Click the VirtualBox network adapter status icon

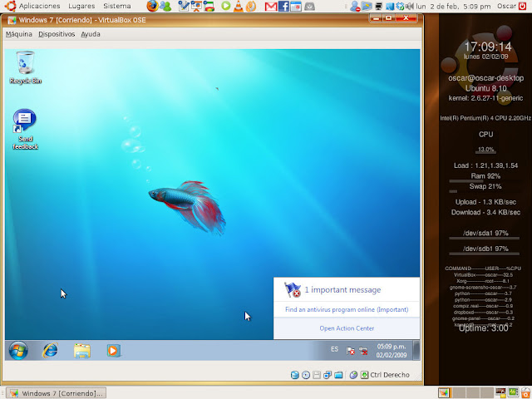[x=328, y=375]
